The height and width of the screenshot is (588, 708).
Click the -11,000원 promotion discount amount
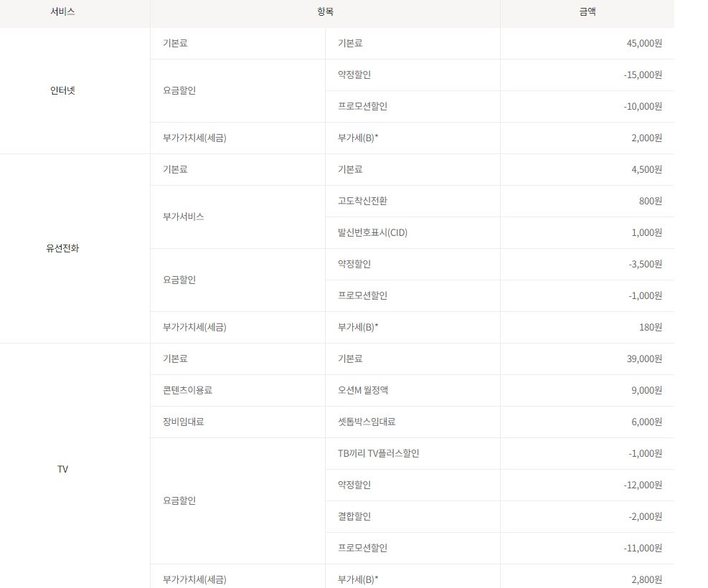point(642,548)
